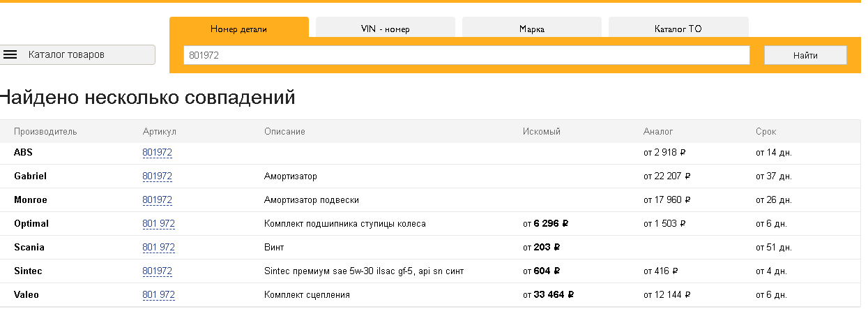
Task: Open Scania article 801 972 link
Action: (158, 247)
